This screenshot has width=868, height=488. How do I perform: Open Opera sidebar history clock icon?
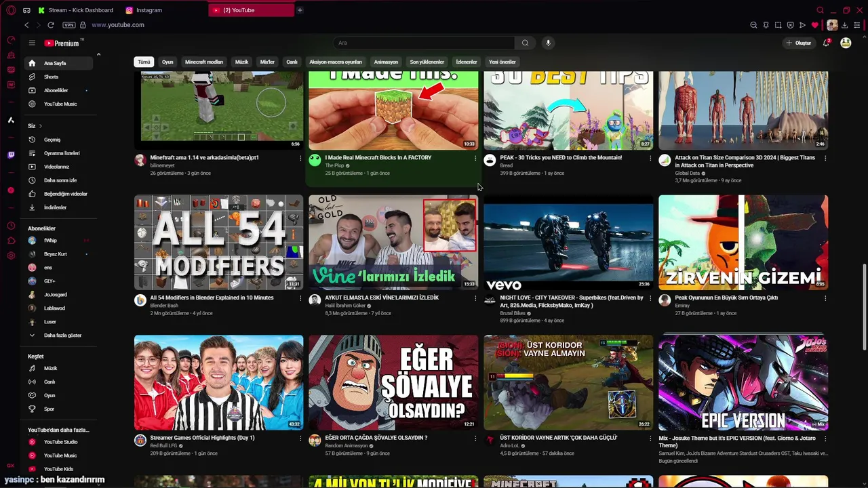click(x=11, y=226)
